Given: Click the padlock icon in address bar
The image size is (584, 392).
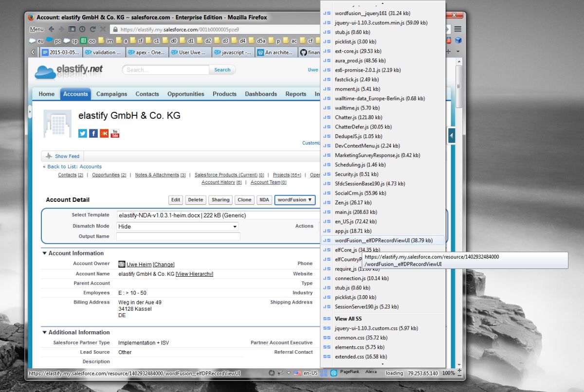Looking at the screenshot, I should tap(115, 29).
